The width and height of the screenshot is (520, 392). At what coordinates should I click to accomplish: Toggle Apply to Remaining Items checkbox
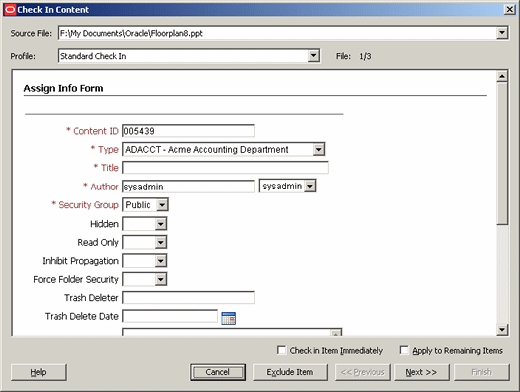tap(404, 350)
